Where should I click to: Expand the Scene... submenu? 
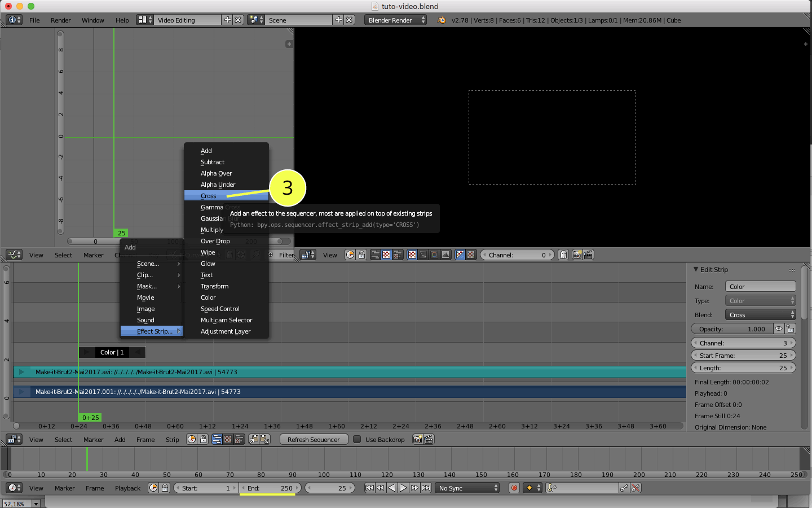pos(152,264)
